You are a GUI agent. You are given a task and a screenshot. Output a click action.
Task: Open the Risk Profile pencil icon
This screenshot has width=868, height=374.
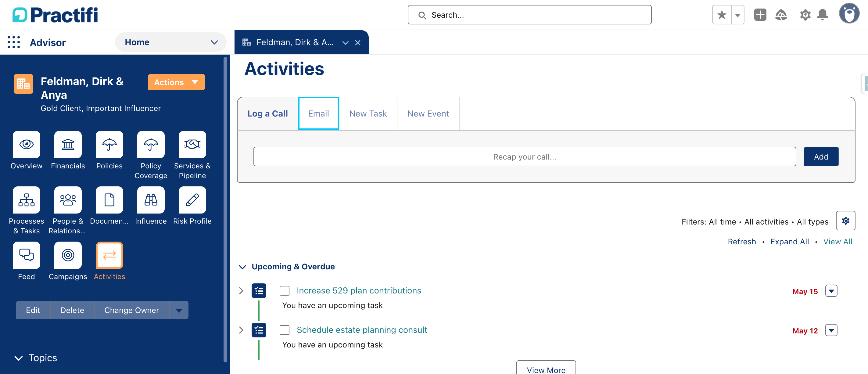[x=192, y=200]
